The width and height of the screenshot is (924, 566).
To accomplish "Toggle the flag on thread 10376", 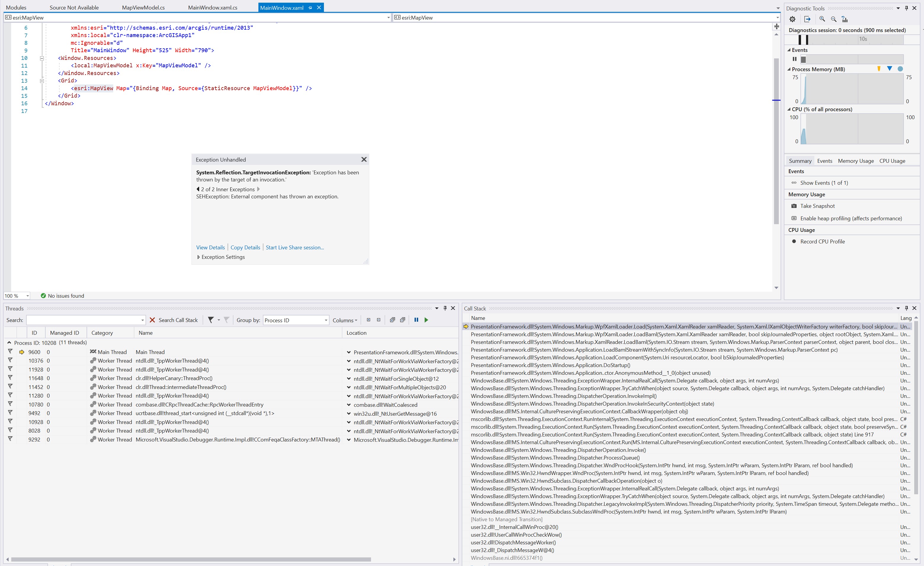I will tap(10, 361).
